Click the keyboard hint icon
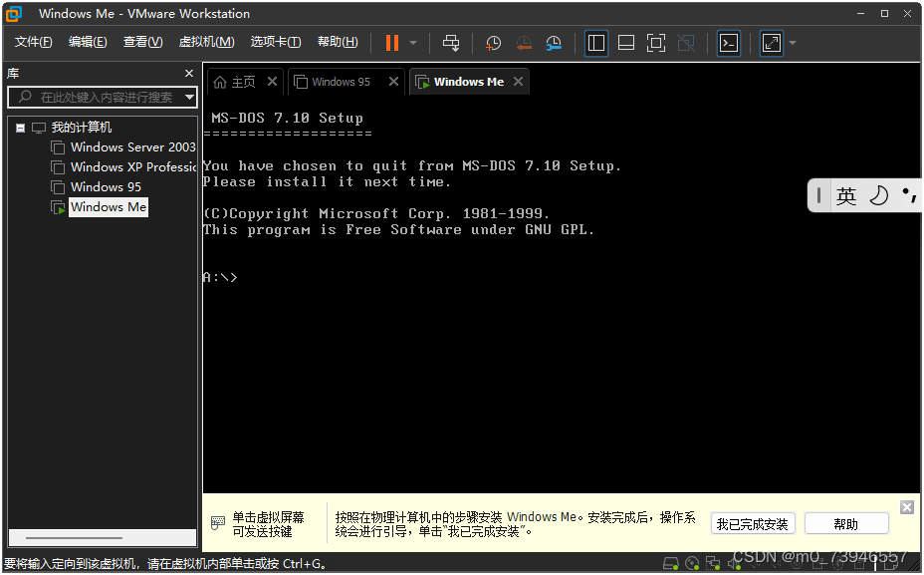Screen dimensions: 924x575 click(218, 523)
